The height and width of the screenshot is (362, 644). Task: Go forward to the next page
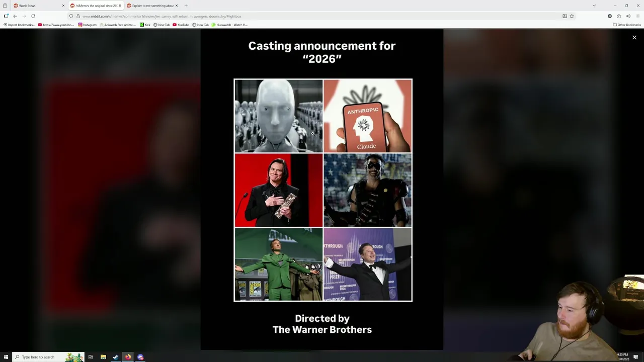click(x=24, y=16)
